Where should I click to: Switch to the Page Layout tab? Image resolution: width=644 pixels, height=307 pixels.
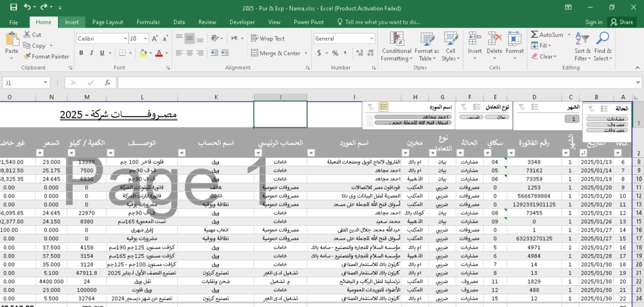[108, 22]
